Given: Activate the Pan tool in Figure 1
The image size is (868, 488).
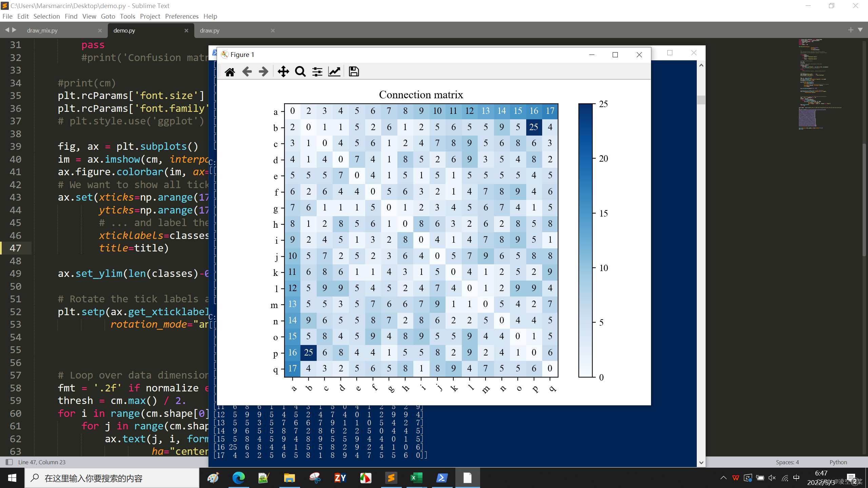Looking at the screenshot, I should [283, 71].
